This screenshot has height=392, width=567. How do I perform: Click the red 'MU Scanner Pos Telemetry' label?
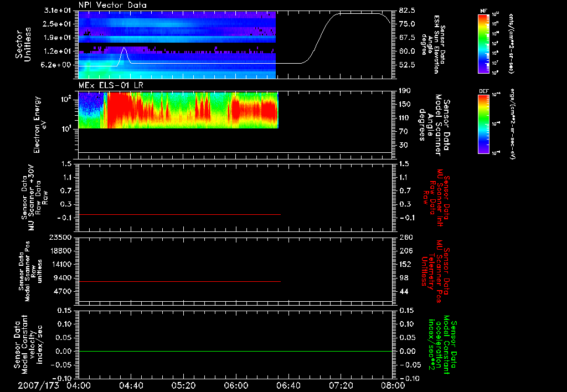(436, 271)
